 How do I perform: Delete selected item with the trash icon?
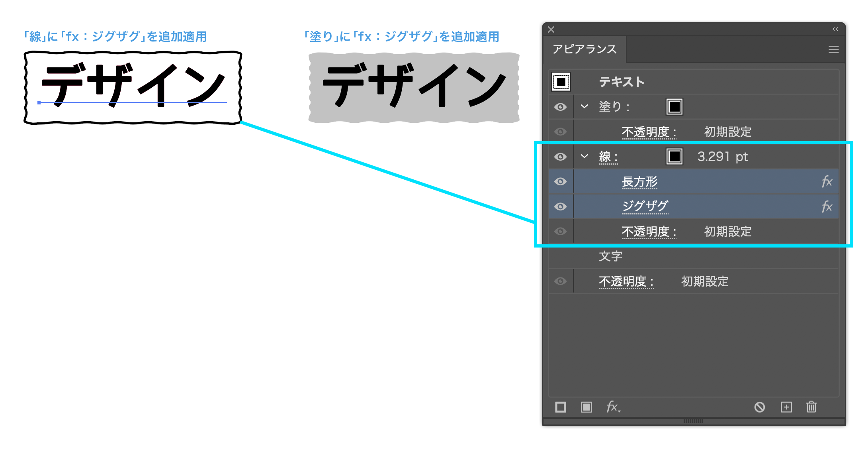811,407
